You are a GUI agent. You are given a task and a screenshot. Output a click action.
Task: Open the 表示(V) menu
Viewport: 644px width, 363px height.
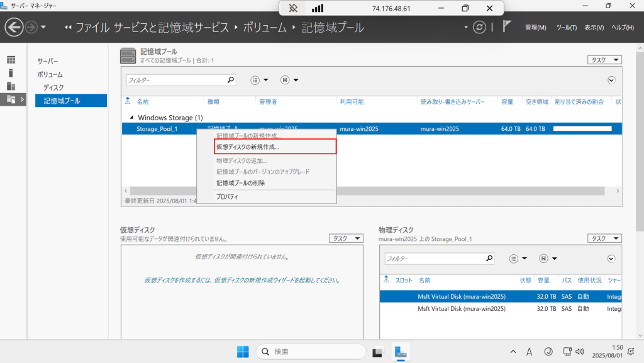pos(594,28)
